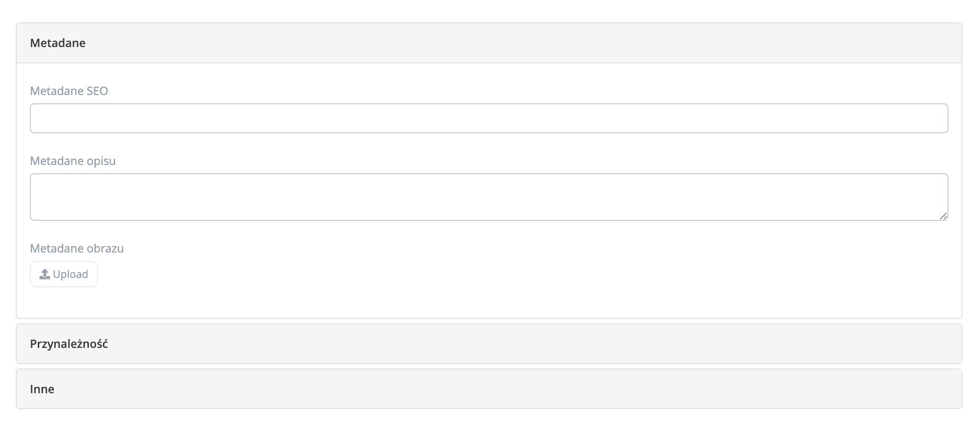Click the Metadane obrazu label
Screen dimensions: 980x446
pos(77,249)
